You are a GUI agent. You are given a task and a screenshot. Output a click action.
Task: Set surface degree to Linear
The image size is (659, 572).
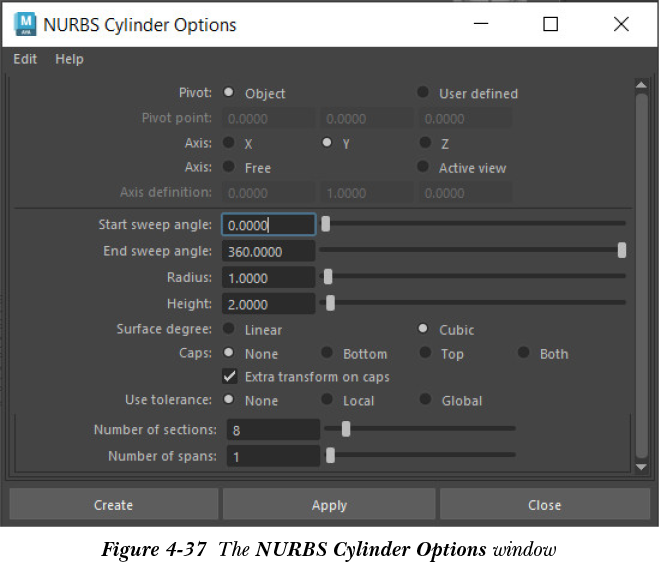229,329
